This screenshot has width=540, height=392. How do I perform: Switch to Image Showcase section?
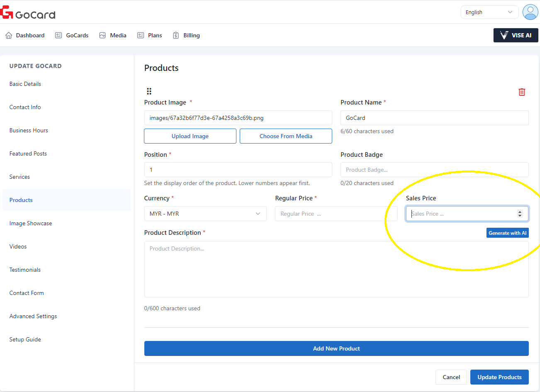coord(31,223)
